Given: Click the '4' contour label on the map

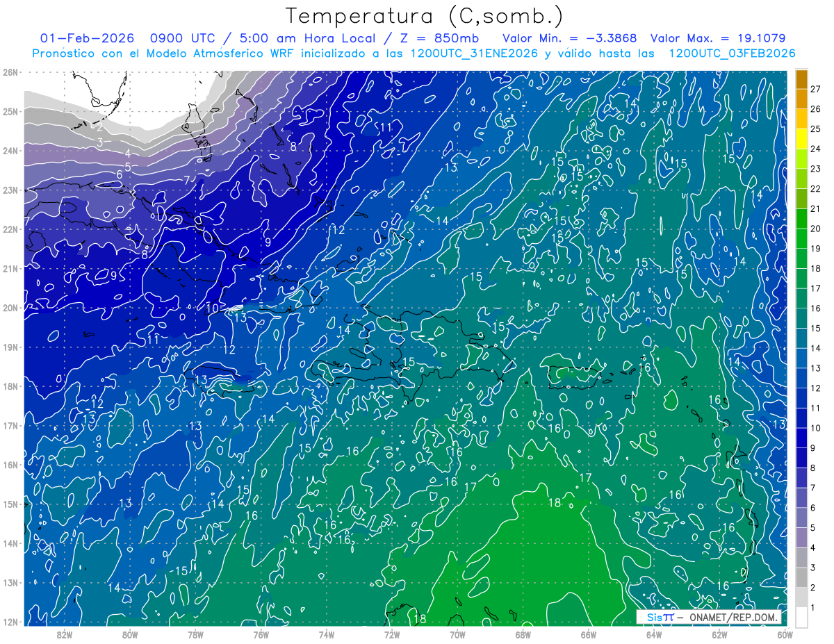Looking at the screenshot, I should pyautogui.click(x=128, y=154).
